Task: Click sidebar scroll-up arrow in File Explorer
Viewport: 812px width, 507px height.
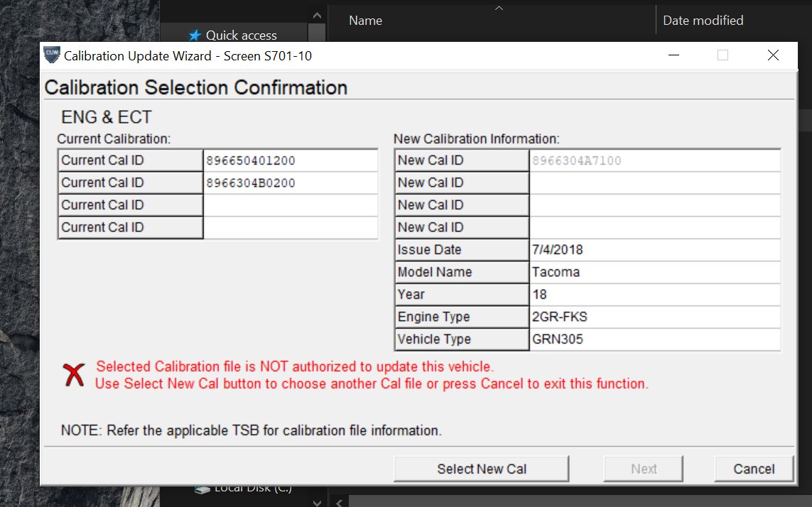Action: coord(317,16)
